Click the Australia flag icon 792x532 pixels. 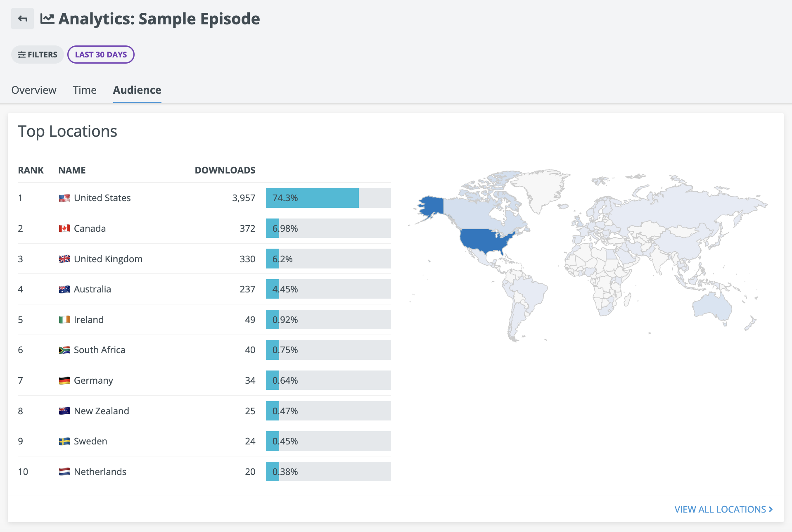coord(64,289)
